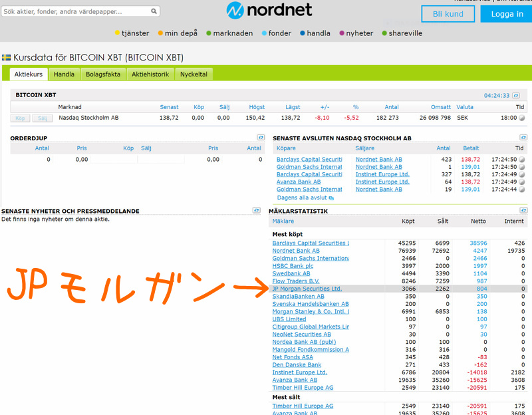Image resolution: width=532 pixels, height=415 pixels.
Task: Click the Köpare column header in trades
Action: (x=286, y=148)
